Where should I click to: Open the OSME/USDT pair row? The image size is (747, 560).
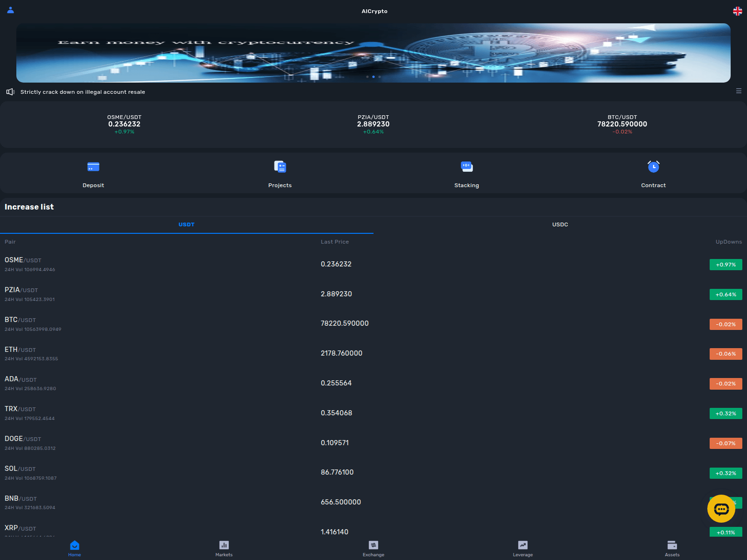pyautogui.click(x=373, y=265)
